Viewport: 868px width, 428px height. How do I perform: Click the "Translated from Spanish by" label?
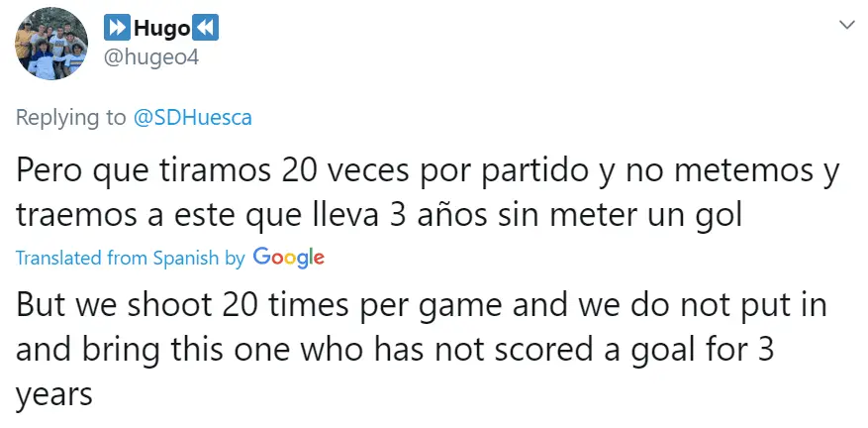[130, 259]
